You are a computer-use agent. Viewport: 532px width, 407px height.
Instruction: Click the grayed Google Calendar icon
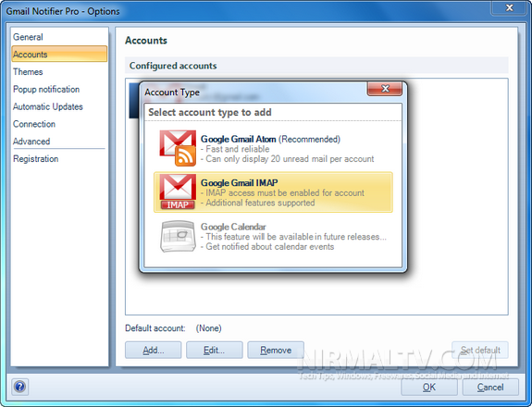178,236
